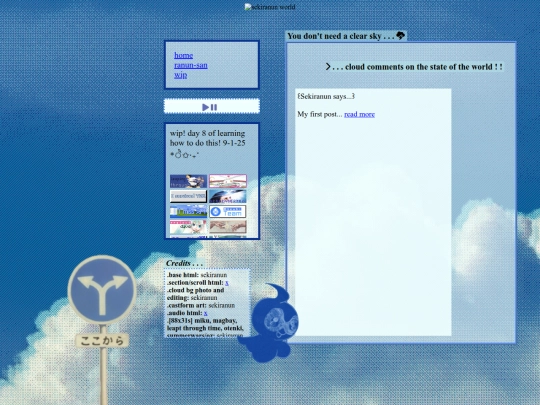The height and width of the screenshot is (405, 540).
Task: Pause the audio with the pause bars
Action: [x=214, y=107]
